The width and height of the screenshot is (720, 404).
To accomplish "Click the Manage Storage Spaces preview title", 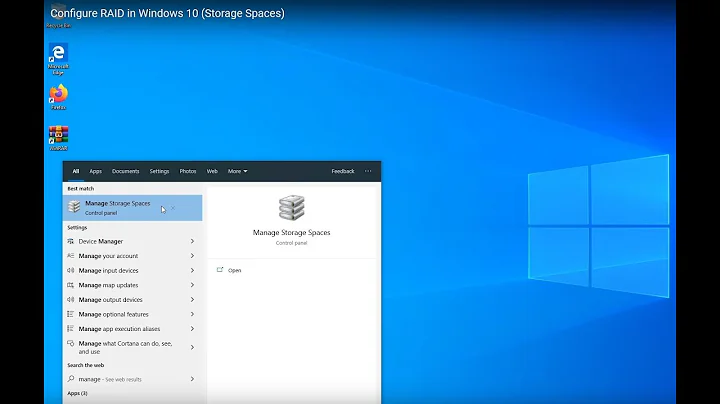I will click(x=292, y=233).
